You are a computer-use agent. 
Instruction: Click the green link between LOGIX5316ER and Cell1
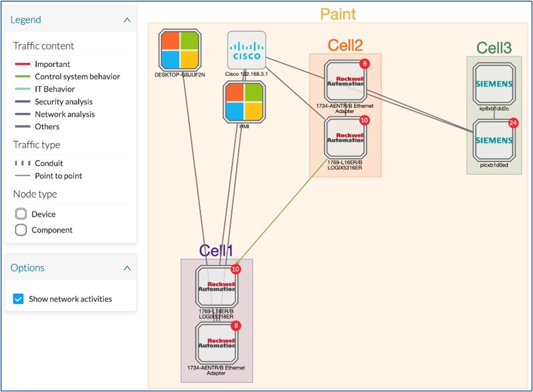(282, 211)
